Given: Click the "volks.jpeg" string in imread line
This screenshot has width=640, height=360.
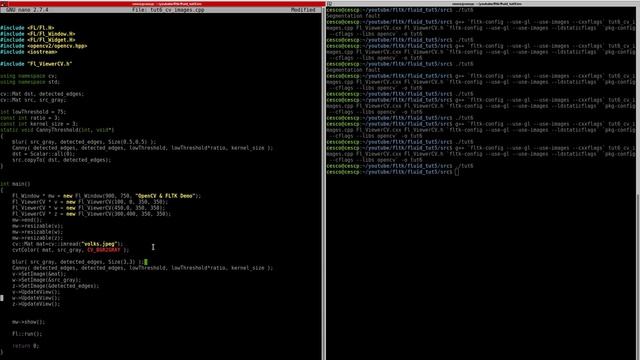Looking at the screenshot, I should [99, 244].
